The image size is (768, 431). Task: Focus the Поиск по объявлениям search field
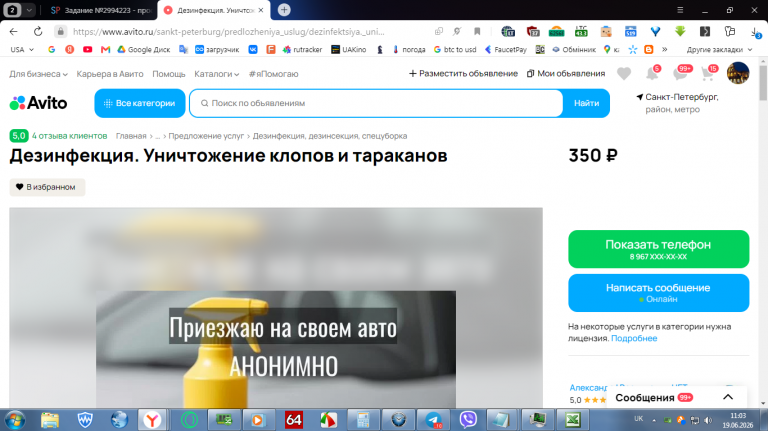(x=376, y=103)
